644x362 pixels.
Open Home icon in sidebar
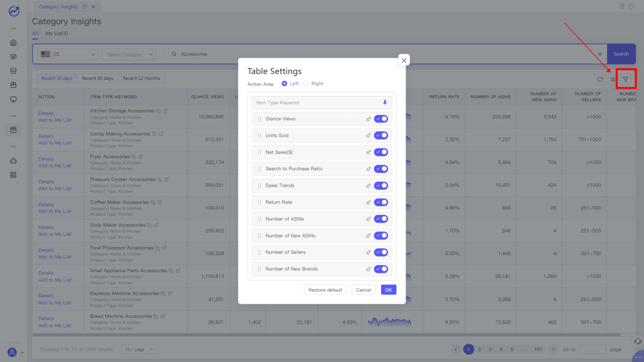(14, 43)
